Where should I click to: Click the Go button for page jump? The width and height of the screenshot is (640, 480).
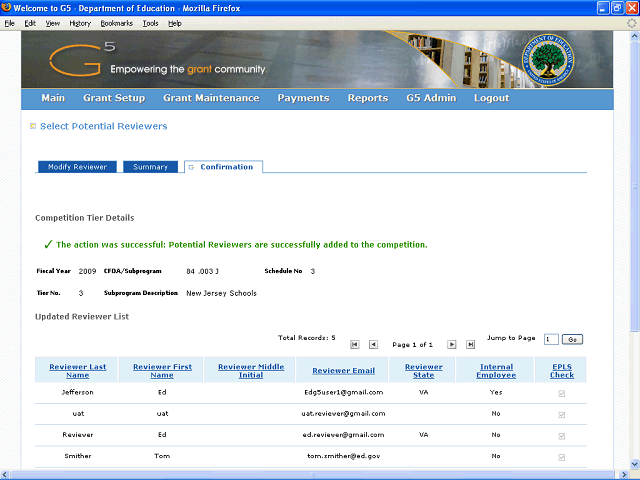coord(573,340)
